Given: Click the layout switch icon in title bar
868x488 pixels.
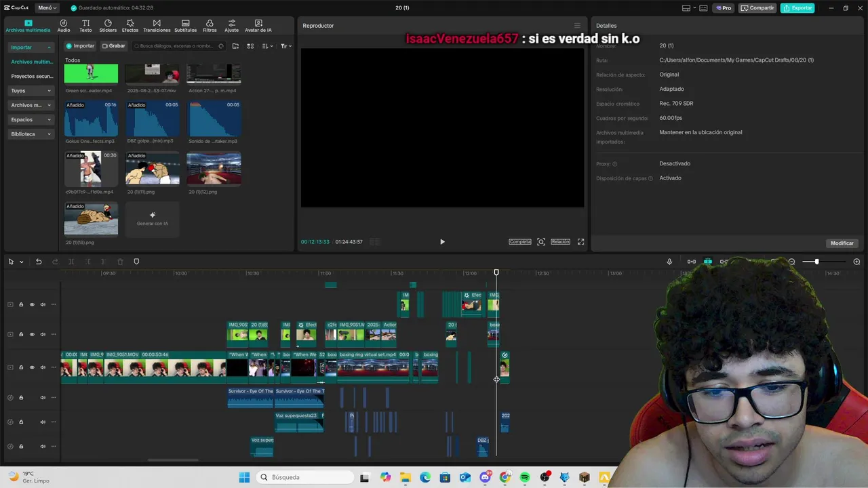Looking at the screenshot, I should point(686,8).
